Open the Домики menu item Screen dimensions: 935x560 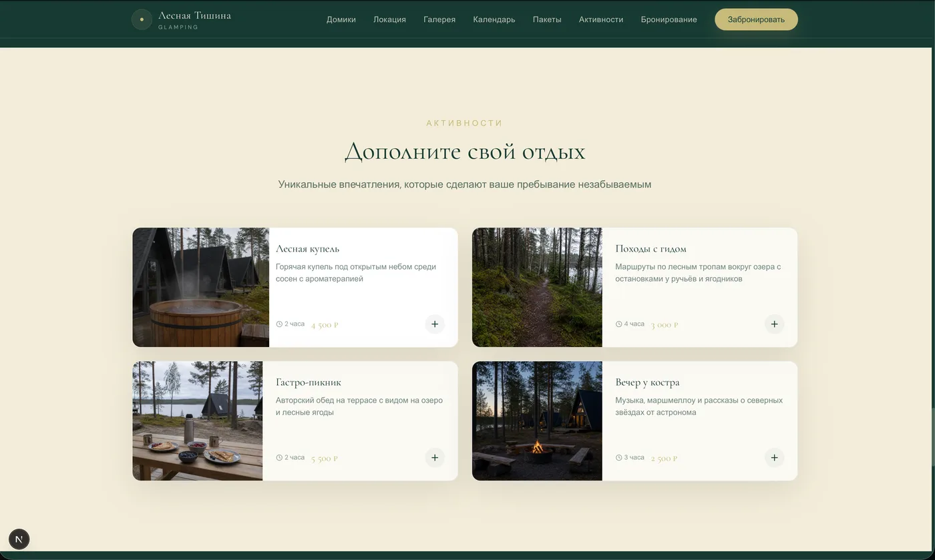[341, 19]
